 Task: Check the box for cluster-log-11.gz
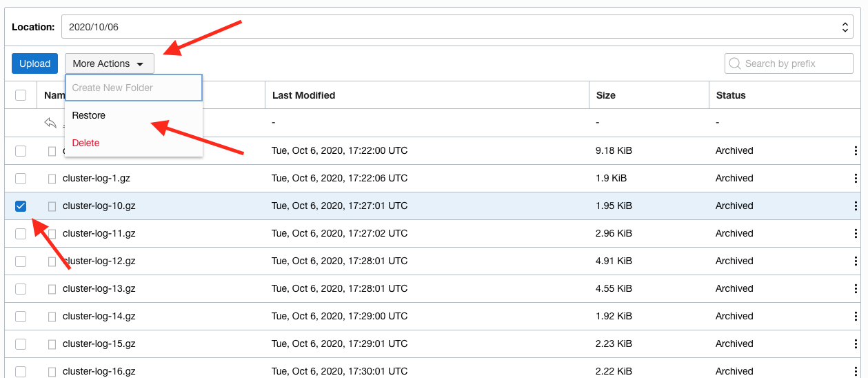click(21, 233)
